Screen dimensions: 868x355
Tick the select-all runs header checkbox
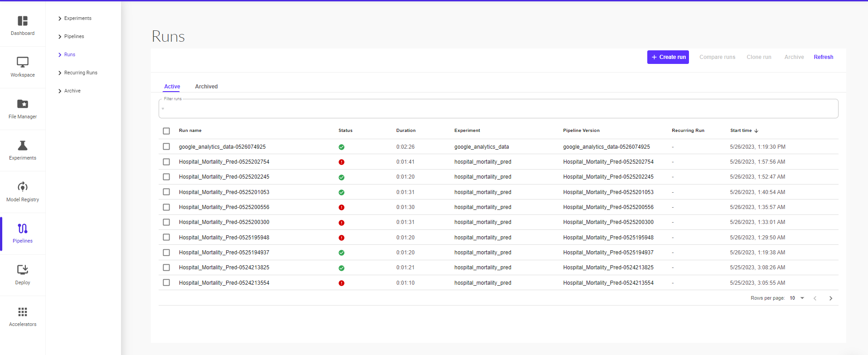click(x=166, y=131)
